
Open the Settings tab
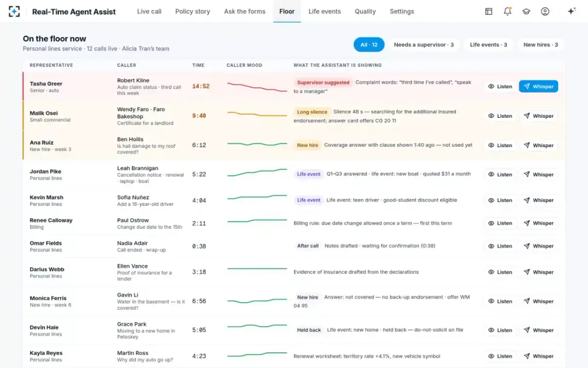[x=402, y=11]
